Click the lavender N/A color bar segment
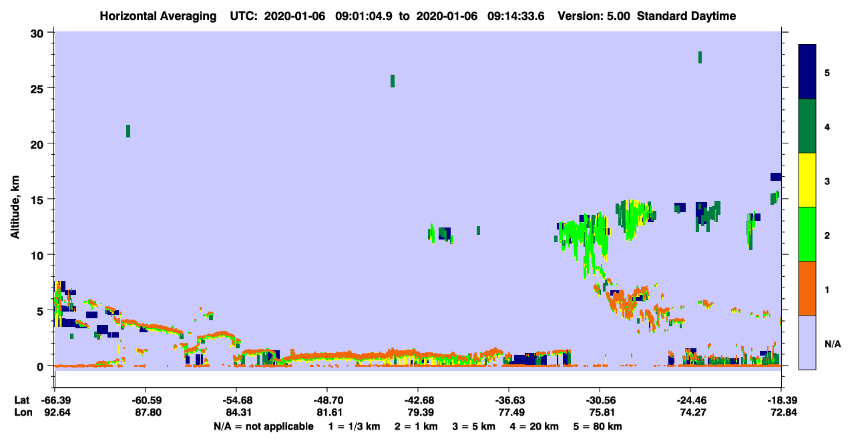This screenshot has width=868, height=445. click(x=807, y=342)
